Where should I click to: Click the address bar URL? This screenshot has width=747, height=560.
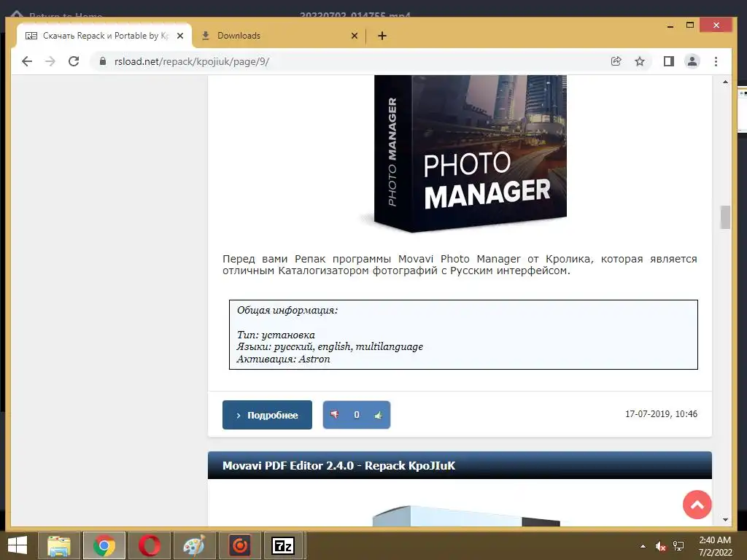[192, 61]
